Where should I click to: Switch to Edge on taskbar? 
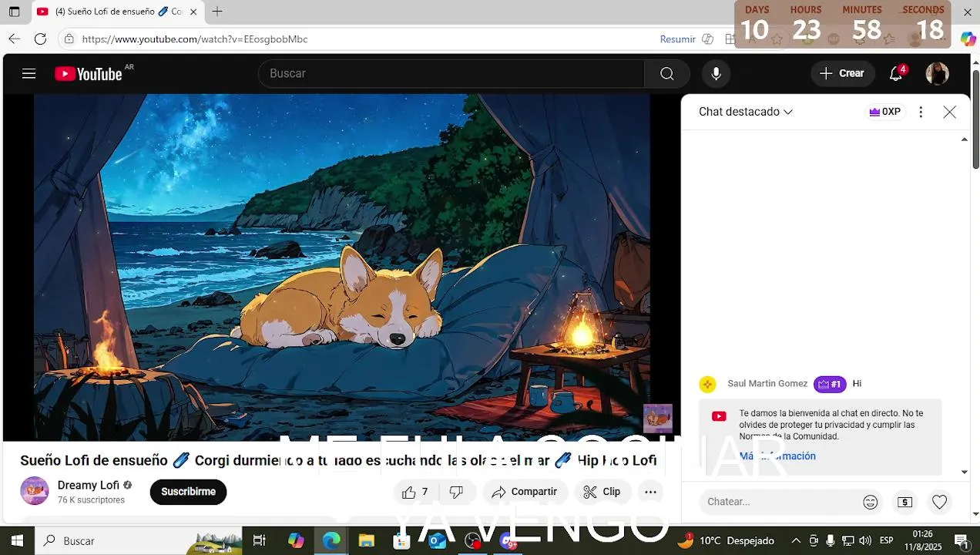coord(331,541)
